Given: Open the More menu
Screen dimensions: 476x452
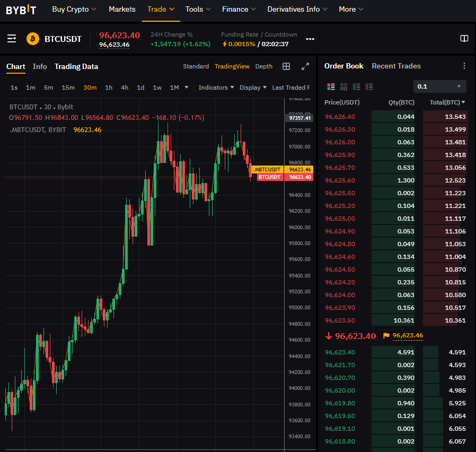Looking at the screenshot, I should click(x=351, y=10).
